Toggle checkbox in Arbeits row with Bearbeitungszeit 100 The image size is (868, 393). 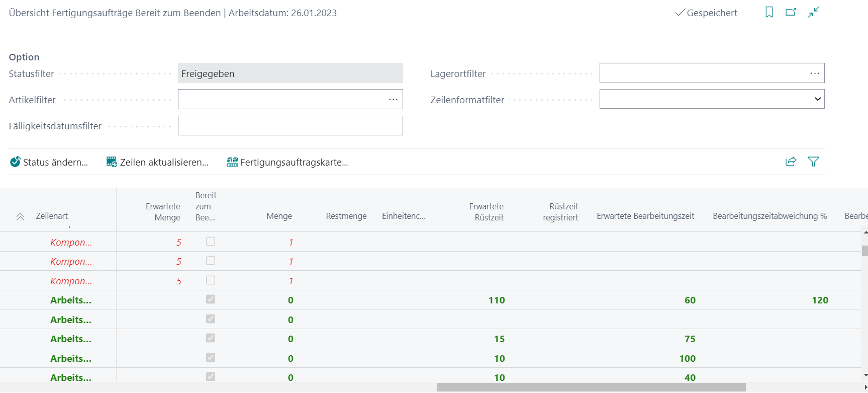point(211,358)
